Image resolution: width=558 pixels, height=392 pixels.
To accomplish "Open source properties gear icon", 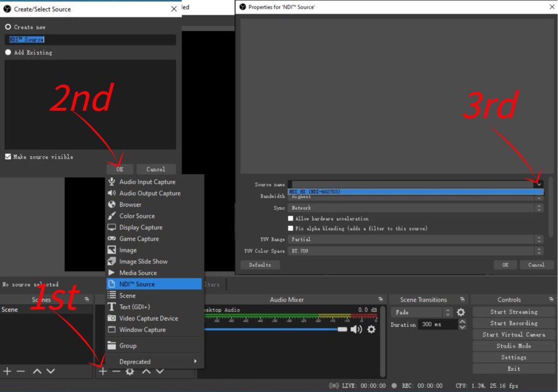I will [x=130, y=371].
